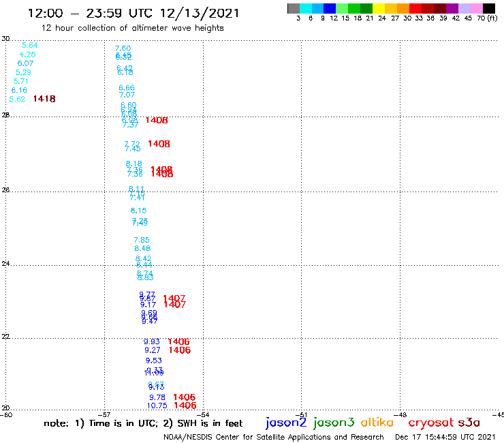Click the 'cryosat' satellite legend label
The width and height of the screenshot is (504, 443).
click(x=431, y=423)
